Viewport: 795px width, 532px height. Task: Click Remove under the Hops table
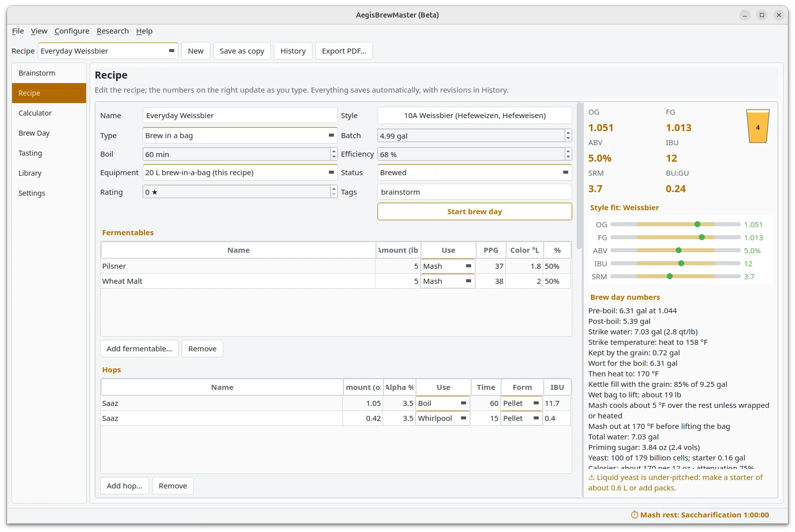(173, 486)
